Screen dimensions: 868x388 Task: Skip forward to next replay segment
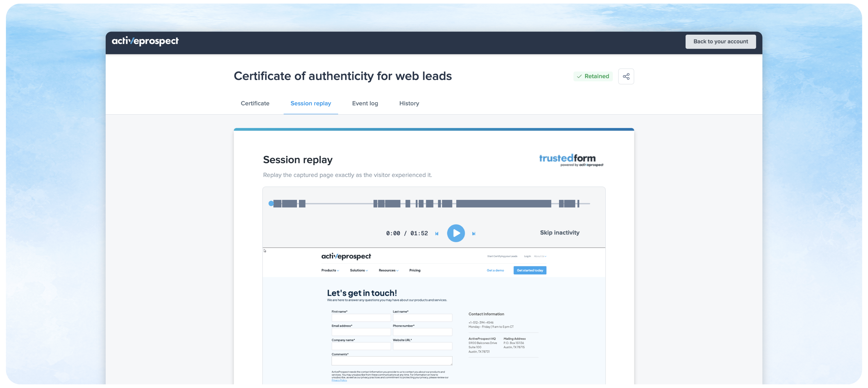[x=473, y=233]
